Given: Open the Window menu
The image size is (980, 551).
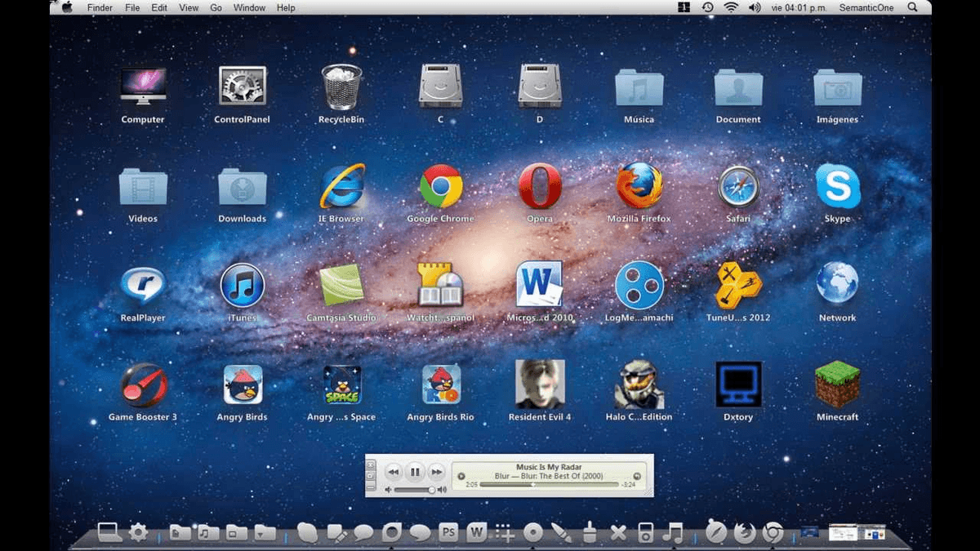Looking at the screenshot, I should (249, 7).
